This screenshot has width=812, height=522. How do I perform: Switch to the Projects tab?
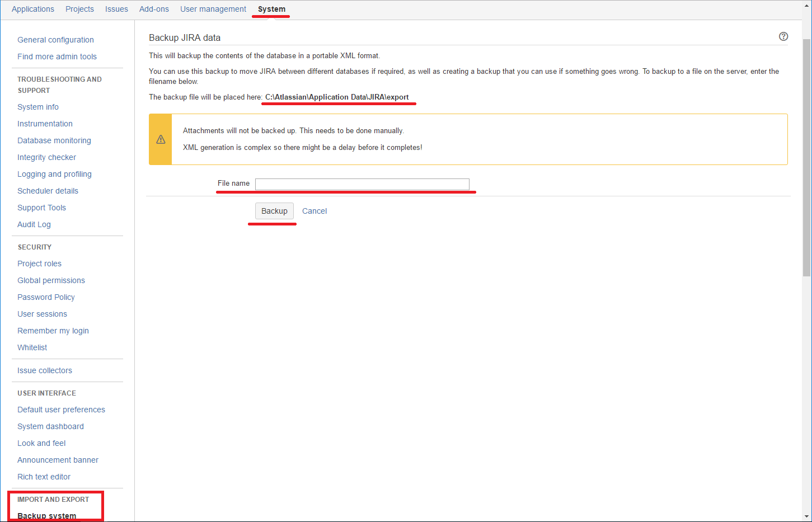click(x=79, y=9)
